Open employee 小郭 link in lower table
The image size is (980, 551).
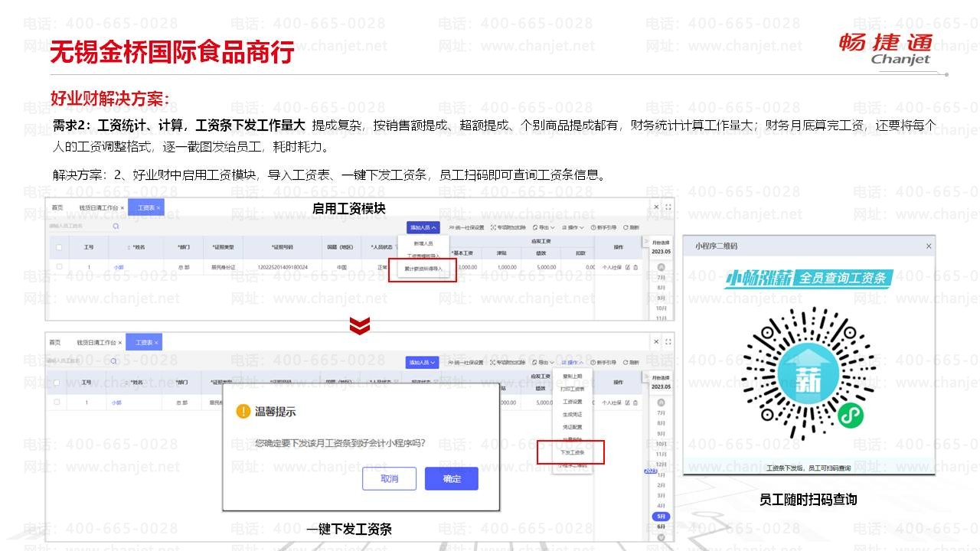[116, 402]
